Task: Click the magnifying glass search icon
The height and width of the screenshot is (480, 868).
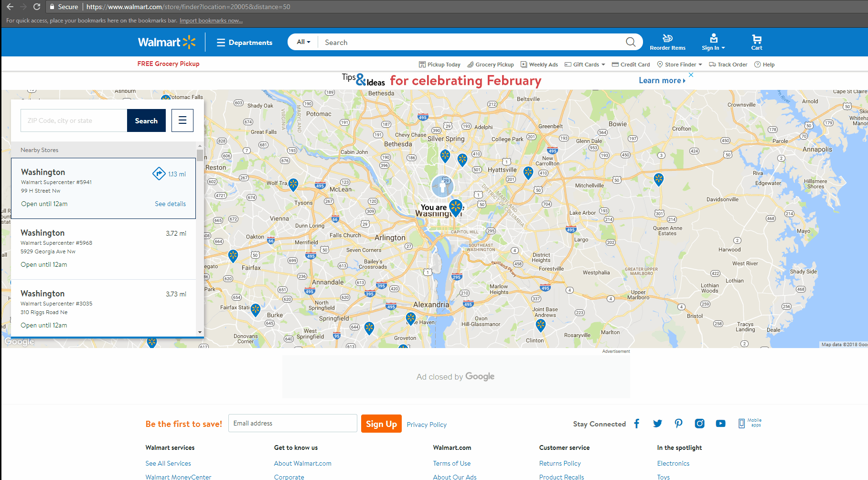Action: coord(631,42)
